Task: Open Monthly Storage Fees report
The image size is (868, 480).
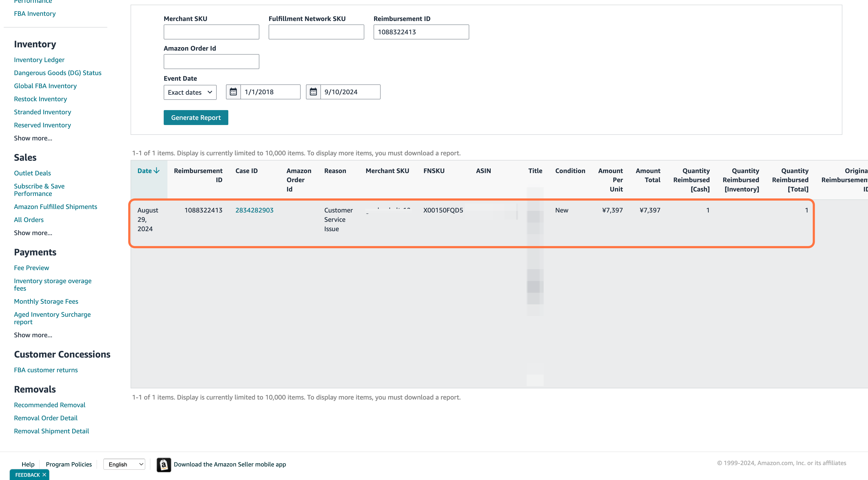Action: (x=46, y=301)
